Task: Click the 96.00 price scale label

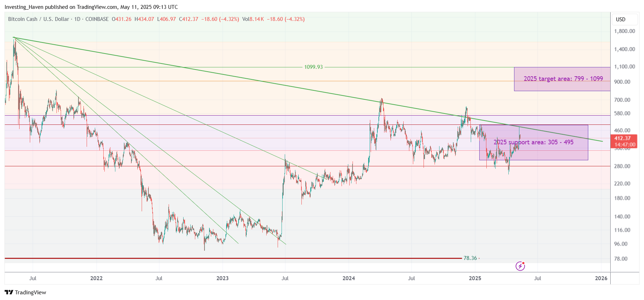Action: coord(621,244)
